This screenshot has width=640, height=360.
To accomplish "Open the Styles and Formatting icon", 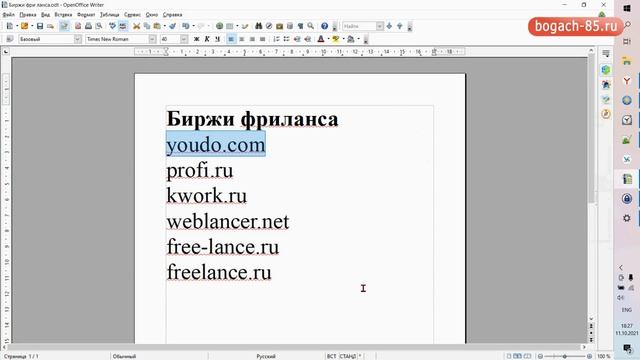I will click(10, 39).
